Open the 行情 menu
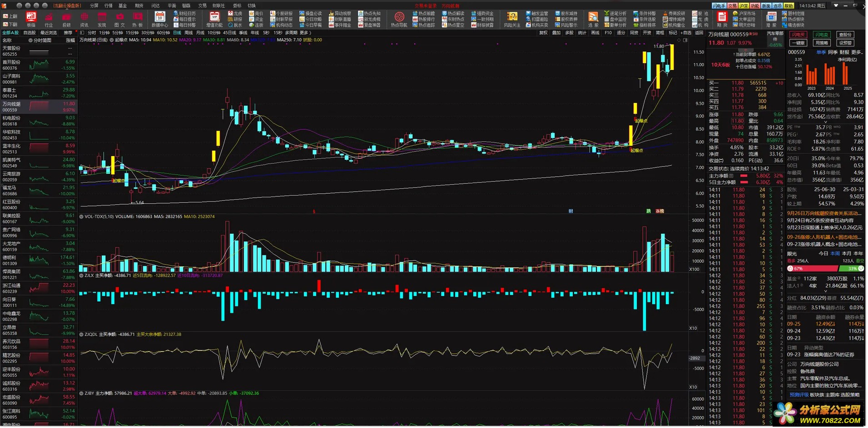This screenshot has height=428, width=868. click(x=109, y=5)
